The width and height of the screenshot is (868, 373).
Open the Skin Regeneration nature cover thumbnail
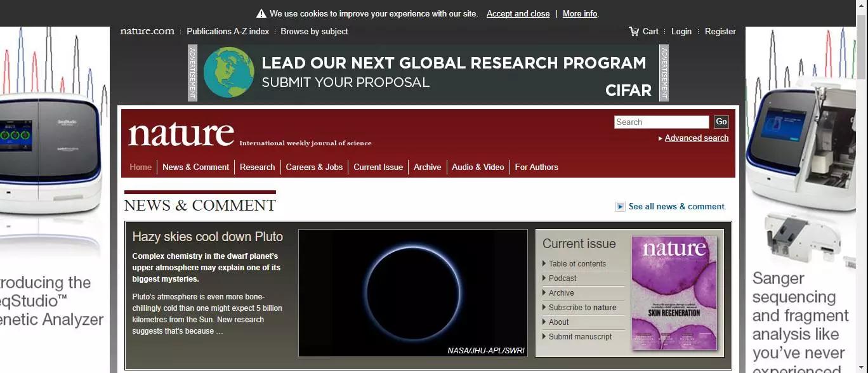point(674,292)
